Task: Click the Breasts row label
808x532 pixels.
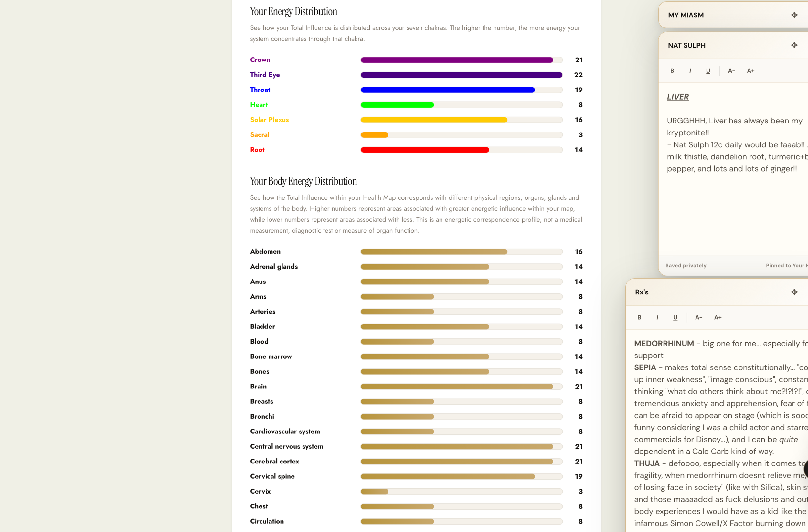Action: [x=261, y=401]
